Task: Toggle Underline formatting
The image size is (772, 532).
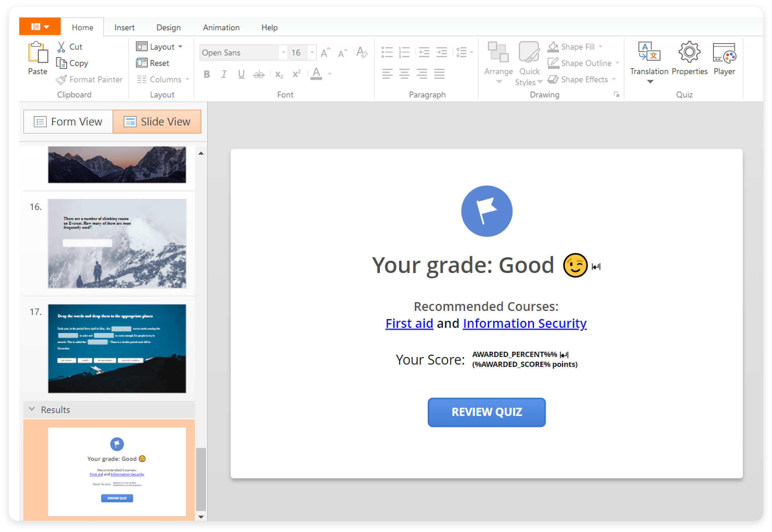Action: [x=241, y=74]
